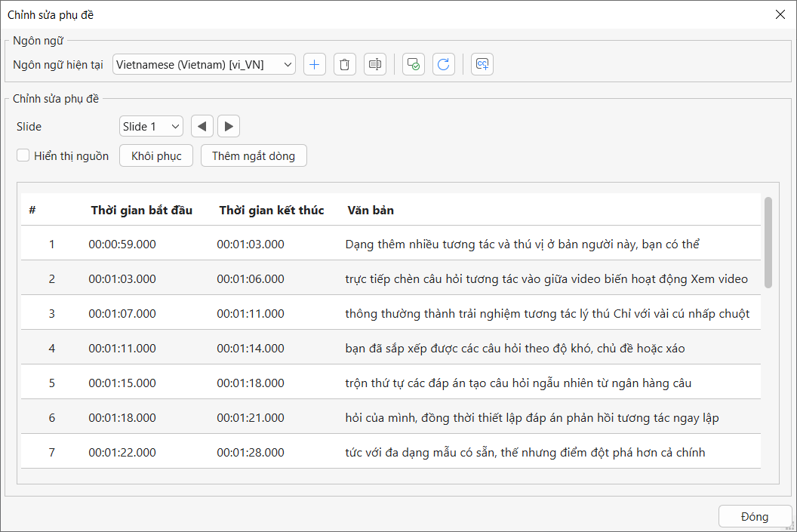Expand the Slide 1 dropdown
The height and width of the screenshot is (532, 797).
click(x=151, y=126)
